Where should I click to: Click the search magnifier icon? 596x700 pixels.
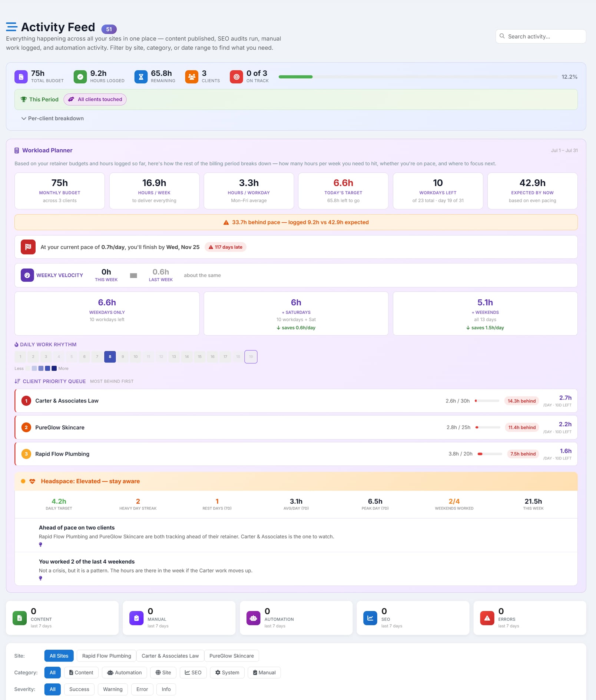pyautogui.click(x=502, y=36)
